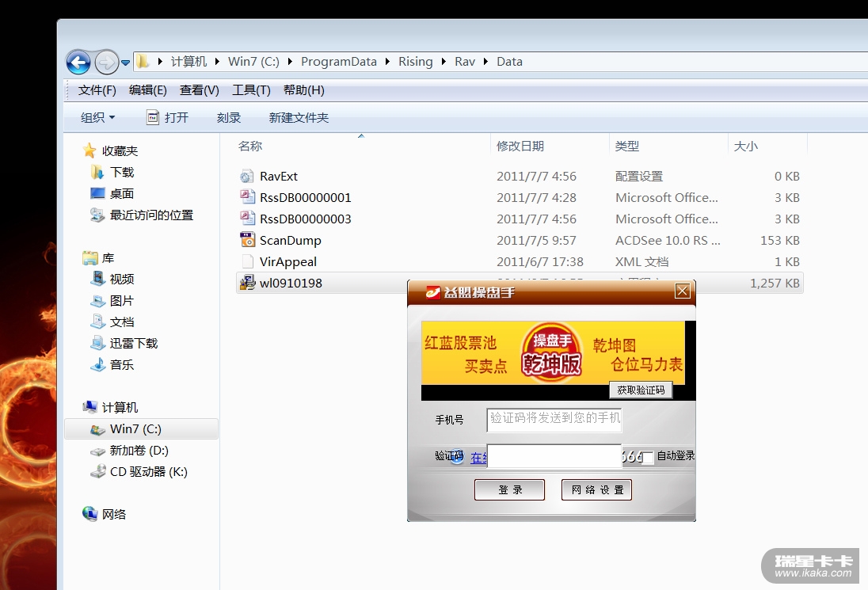868x590 pixels.
Task: Select the CD 驱动器 (K:) drive
Action: point(139,471)
